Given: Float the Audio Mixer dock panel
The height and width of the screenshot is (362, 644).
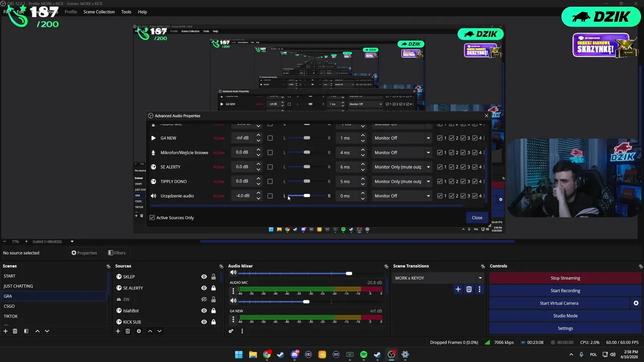Looking at the screenshot, I should coord(386,266).
